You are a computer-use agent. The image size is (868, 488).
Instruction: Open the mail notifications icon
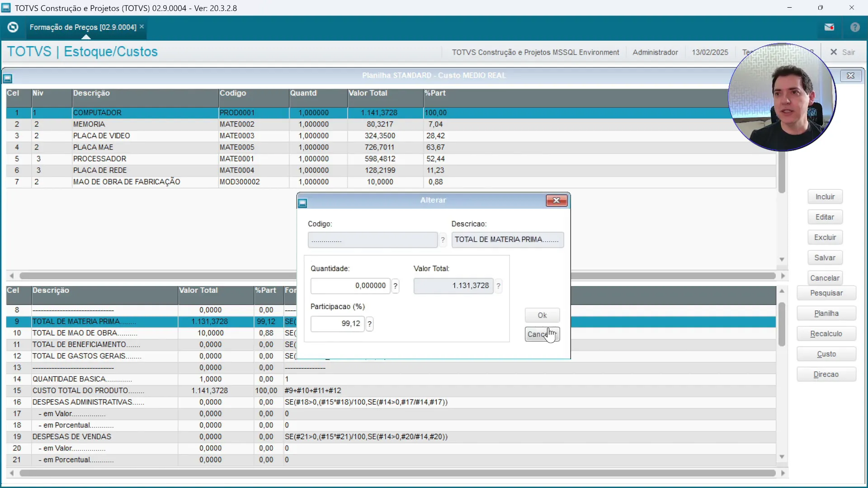(x=829, y=27)
